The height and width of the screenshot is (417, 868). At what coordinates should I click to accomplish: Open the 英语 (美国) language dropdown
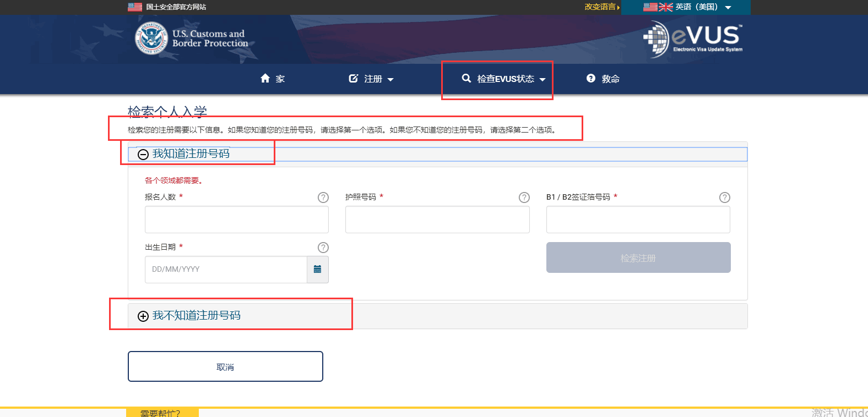click(686, 7)
